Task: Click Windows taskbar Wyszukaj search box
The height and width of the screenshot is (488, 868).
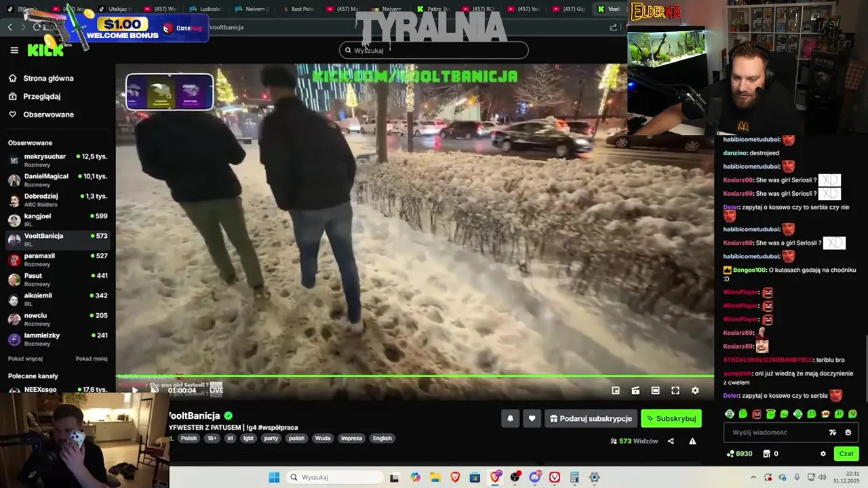Action: pyautogui.click(x=335, y=477)
